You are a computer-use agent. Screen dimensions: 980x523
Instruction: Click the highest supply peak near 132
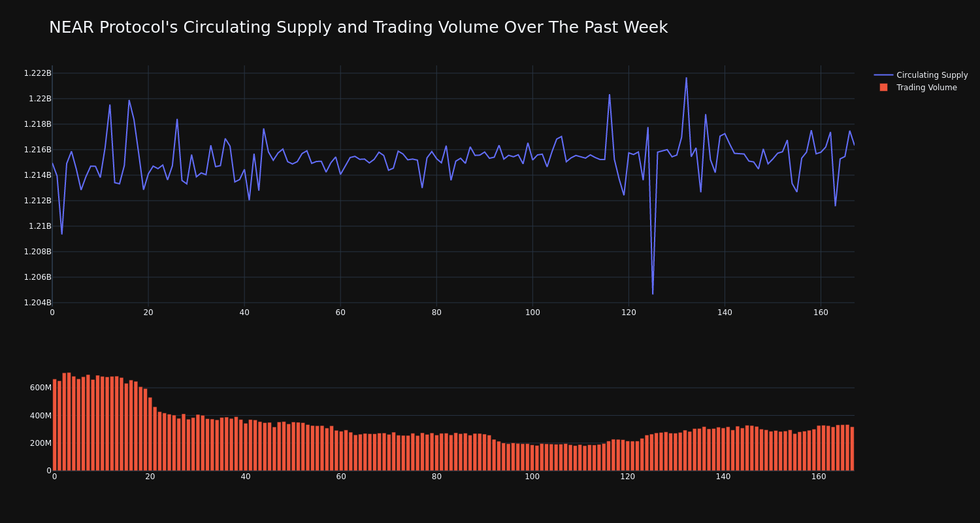click(x=686, y=78)
